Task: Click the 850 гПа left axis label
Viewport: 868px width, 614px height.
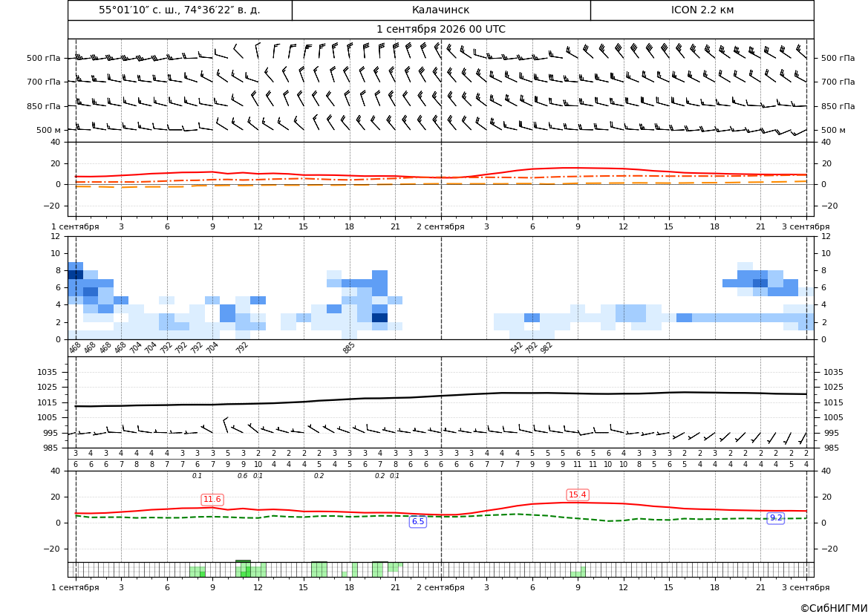Action: pos(43,106)
